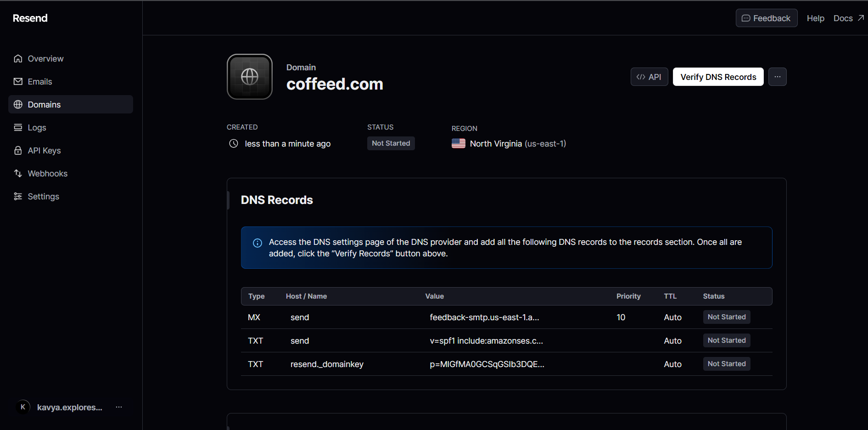Click the large domain globe tile
The image size is (868, 430).
click(x=250, y=77)
